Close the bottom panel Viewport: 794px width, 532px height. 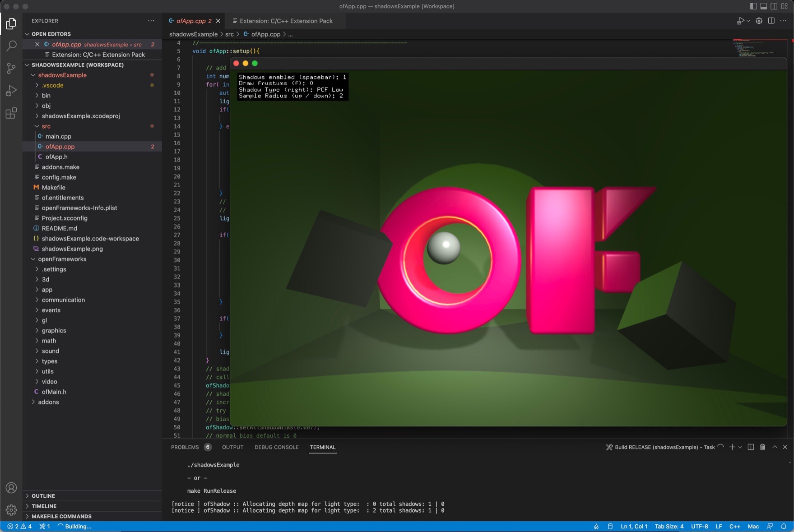[x=785, y=447]
